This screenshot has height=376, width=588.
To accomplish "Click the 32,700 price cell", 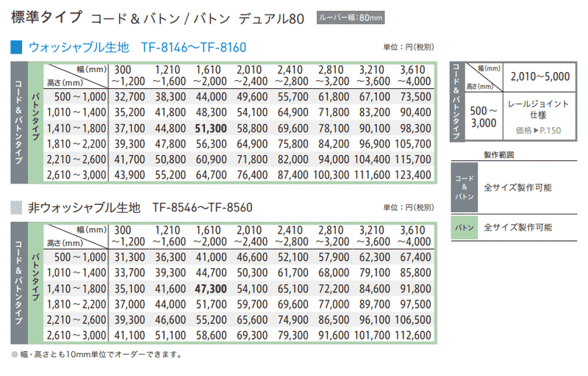I will tap(129, 96).
